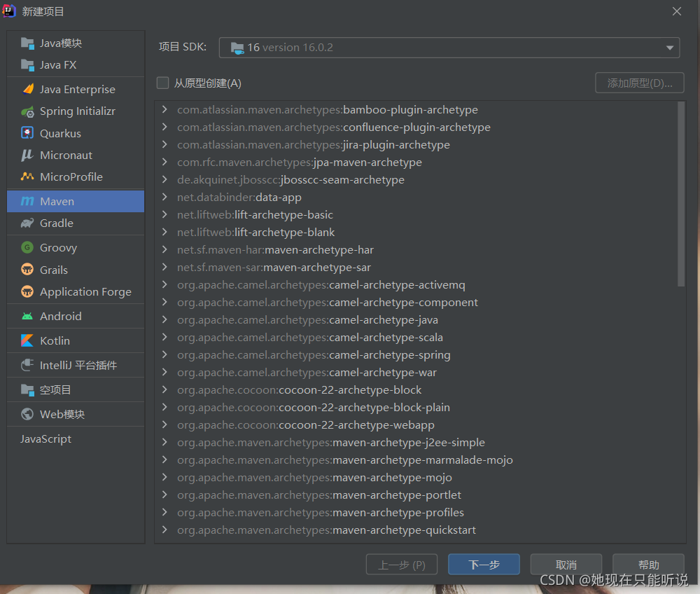Enable the 从原型创建 checkbox
The height and width of the screenshot is (594, 700).
click(x=162, y=83)
